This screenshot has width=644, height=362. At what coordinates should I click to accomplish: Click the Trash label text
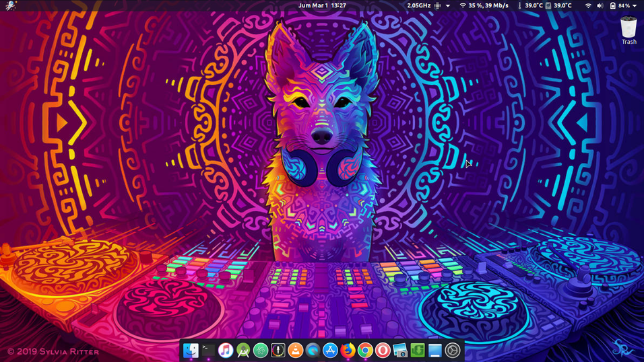tap(629, 42)
